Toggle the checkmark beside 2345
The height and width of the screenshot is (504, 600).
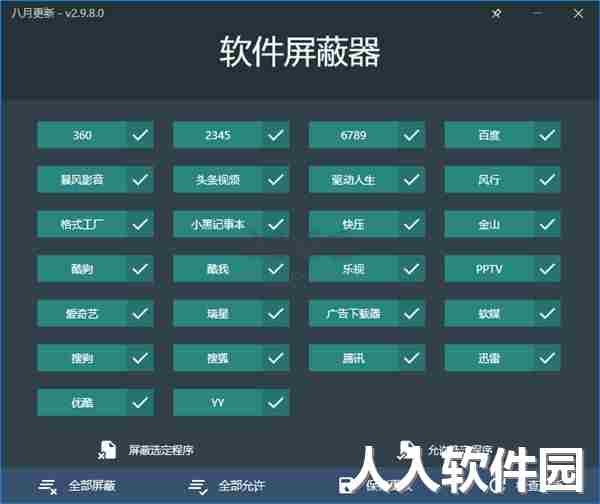point(276,135)
